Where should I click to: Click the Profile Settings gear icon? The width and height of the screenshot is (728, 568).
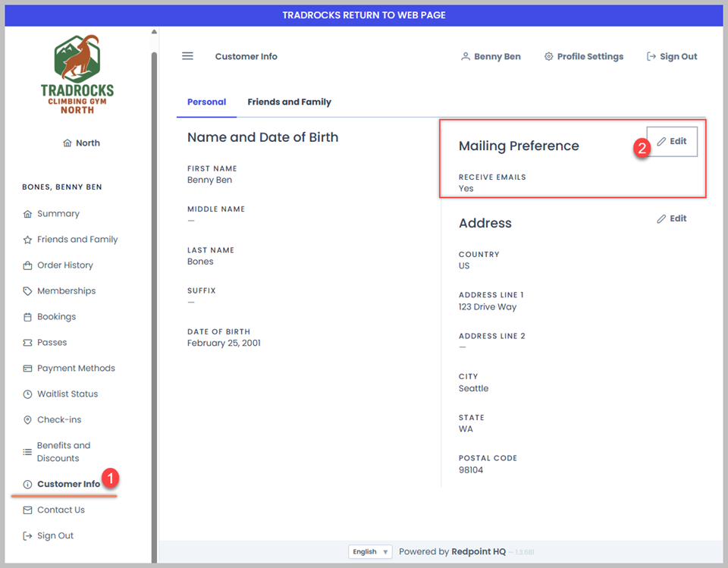549,57
